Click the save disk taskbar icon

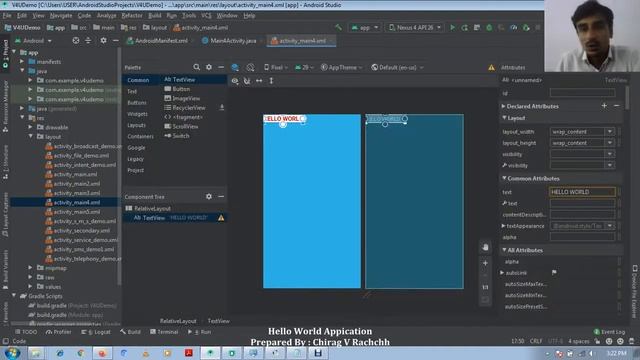pyautogui.click(x=318, y=353)
